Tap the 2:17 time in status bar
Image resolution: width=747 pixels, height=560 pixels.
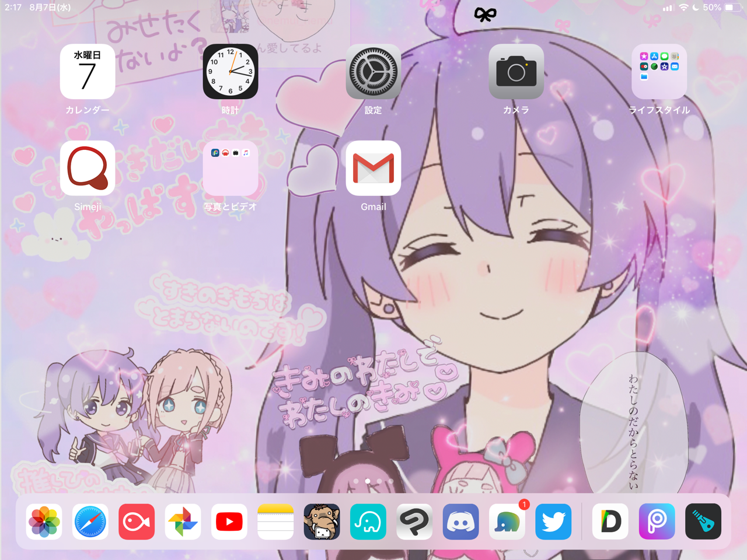[x=13, y=8]
